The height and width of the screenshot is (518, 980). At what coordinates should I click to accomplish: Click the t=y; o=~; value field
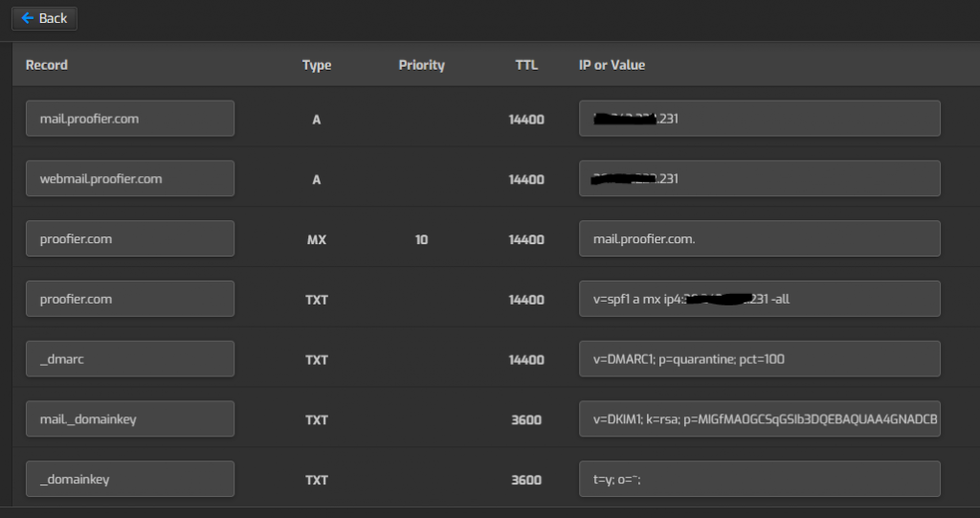pos(759,479)
